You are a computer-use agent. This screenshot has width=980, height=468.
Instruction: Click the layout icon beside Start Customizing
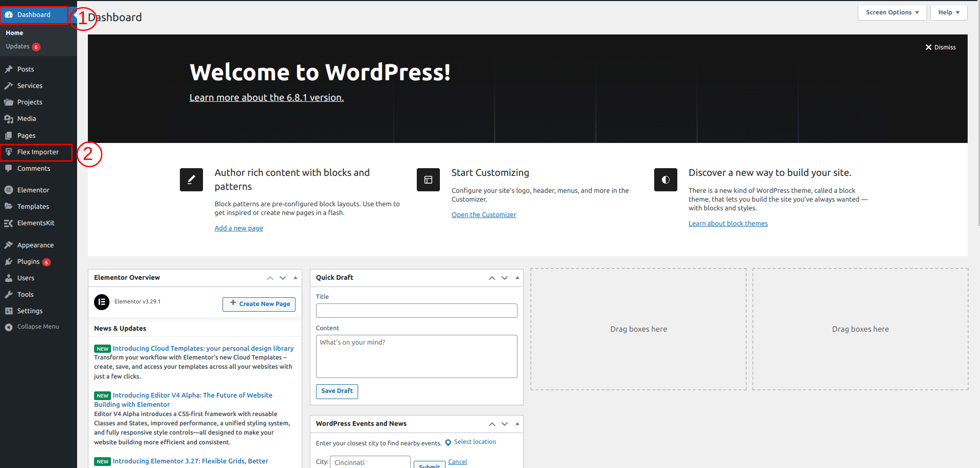click(x=428, y=179)
